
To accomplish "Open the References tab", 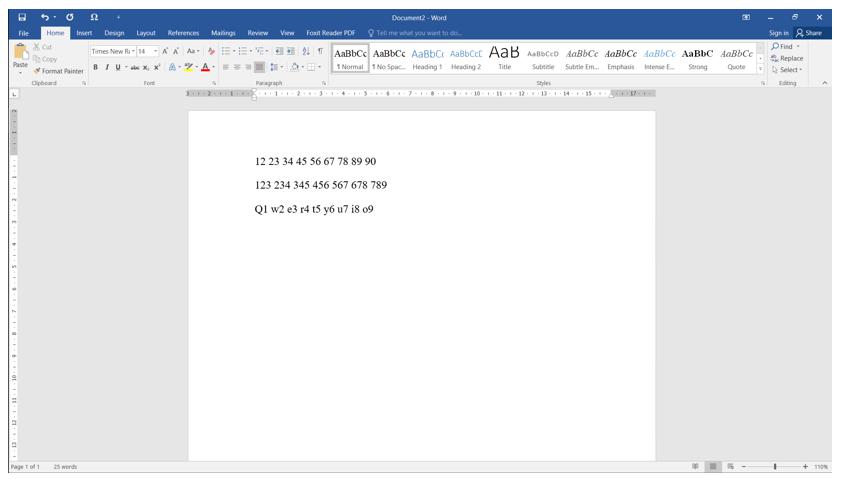I will 183,33.
